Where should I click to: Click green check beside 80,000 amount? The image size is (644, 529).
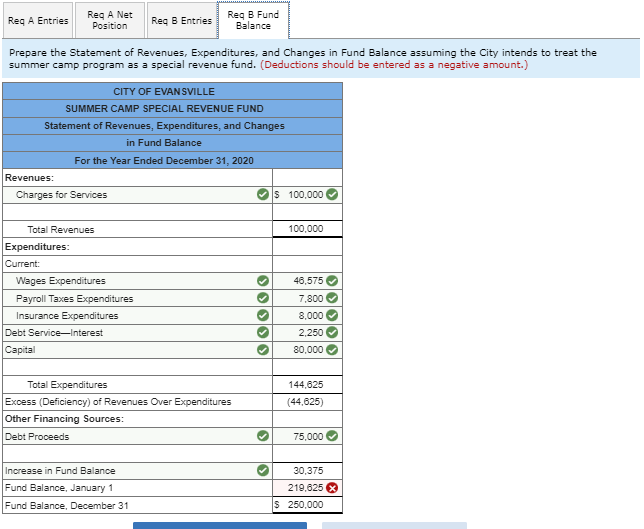[332, 350]
